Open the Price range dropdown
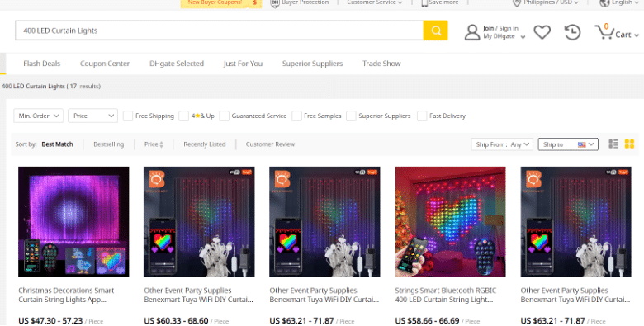Screen dimensions: 644x326 (92, 116)
